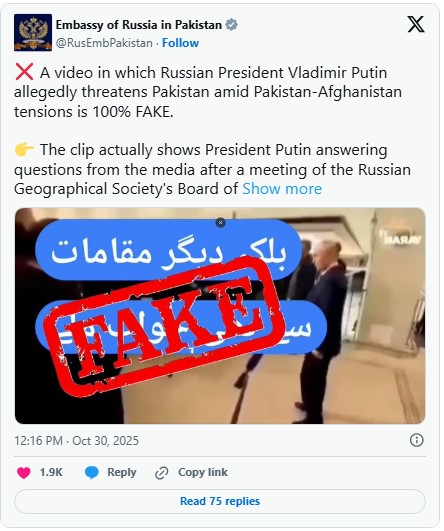
Task: Click the Embassy of Russia profile avatar
Action: click(33, 33)
